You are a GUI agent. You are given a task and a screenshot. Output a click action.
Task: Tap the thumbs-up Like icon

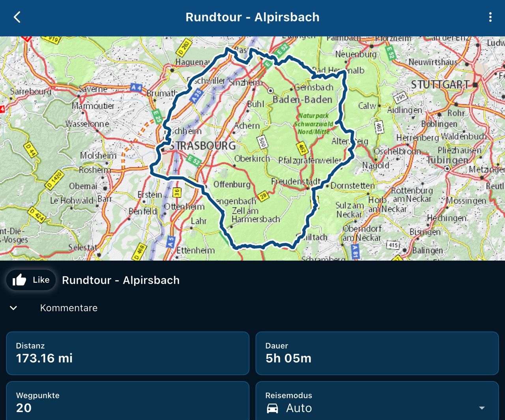[x=19, y=280]
